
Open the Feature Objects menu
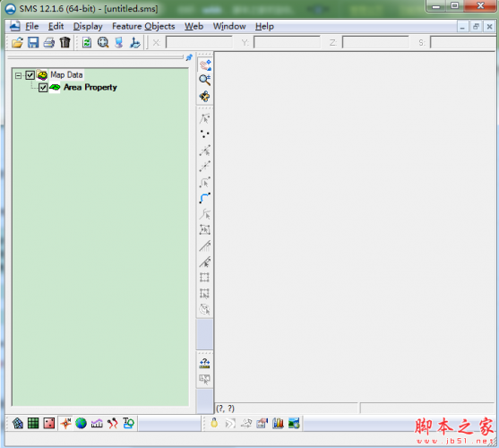point(143,26)
